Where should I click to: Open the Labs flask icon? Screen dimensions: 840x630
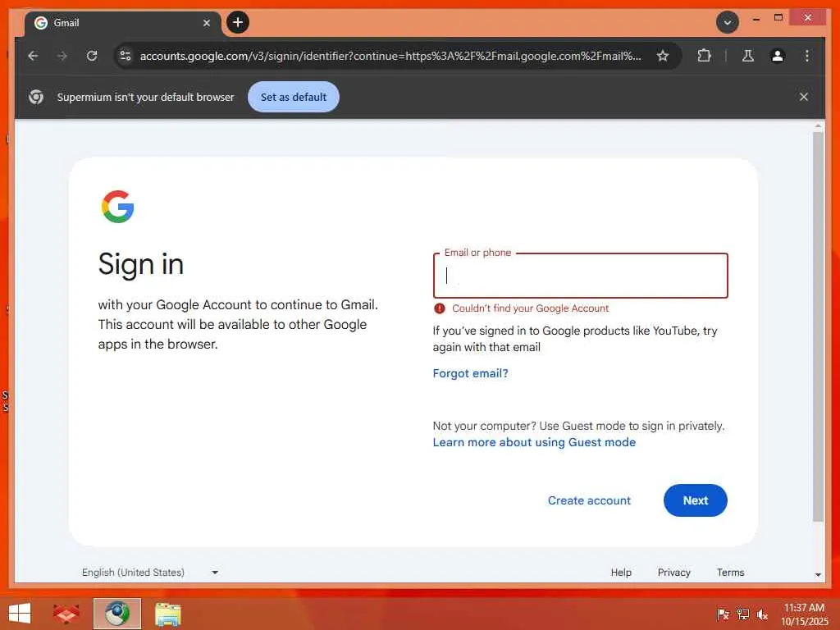[x=748, y=56]
